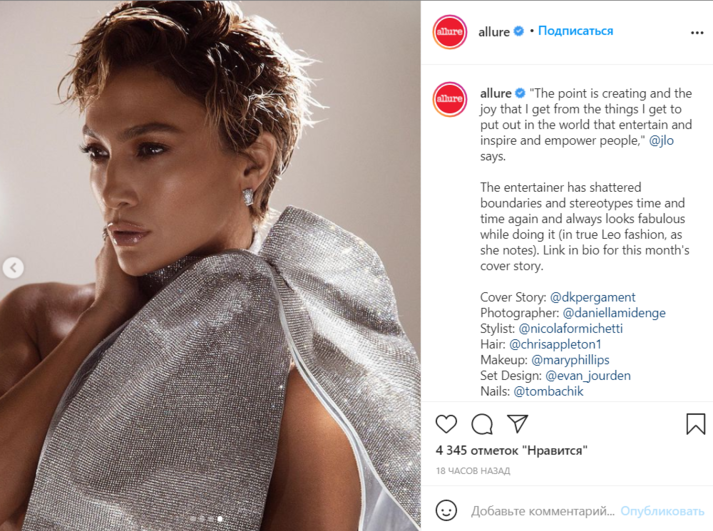713x531 pixels.
Task: Open @evan_jourden set design link
Action: [588, 376]
